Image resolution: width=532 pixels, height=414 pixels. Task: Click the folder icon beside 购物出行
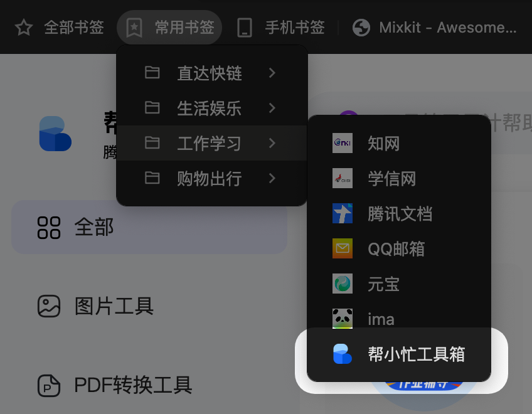pos(152,178)
